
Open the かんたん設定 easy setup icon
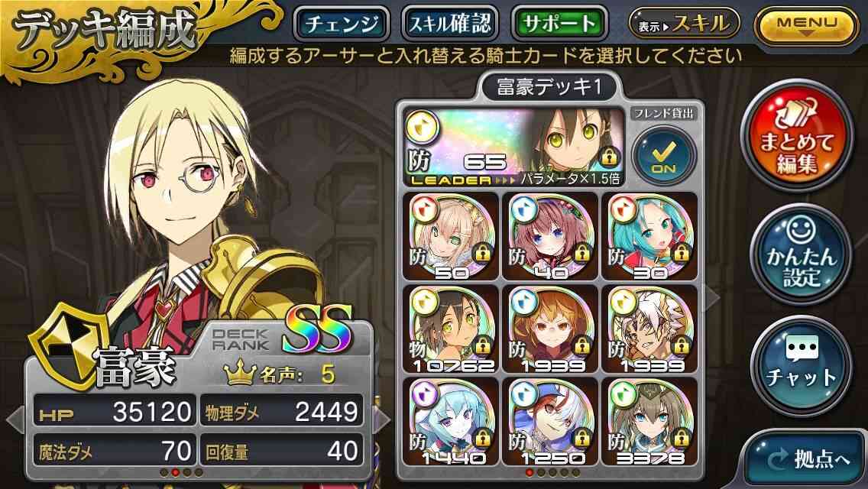pyautogui.click(x=801, y=253)
